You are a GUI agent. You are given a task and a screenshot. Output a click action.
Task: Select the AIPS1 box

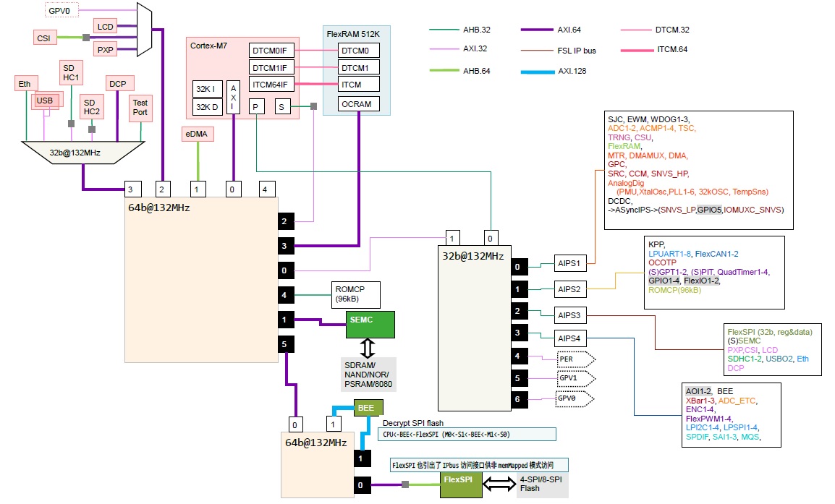[x=569, y=263]
